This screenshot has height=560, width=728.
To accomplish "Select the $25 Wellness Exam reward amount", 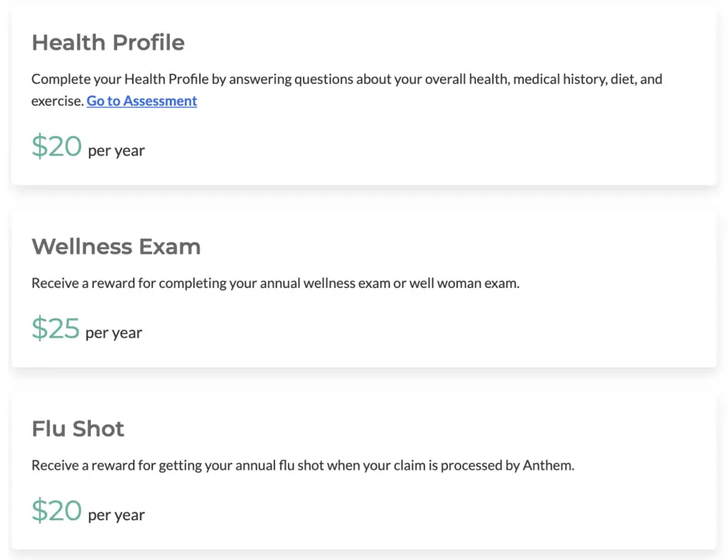I will [x=56, y=328].
